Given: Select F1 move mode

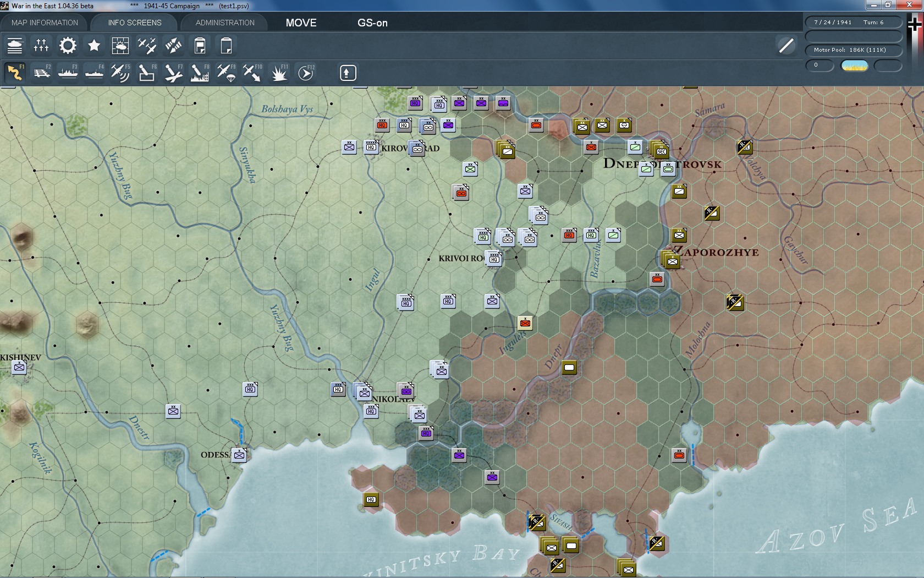Looking at the screenshot, I should 15,73.
